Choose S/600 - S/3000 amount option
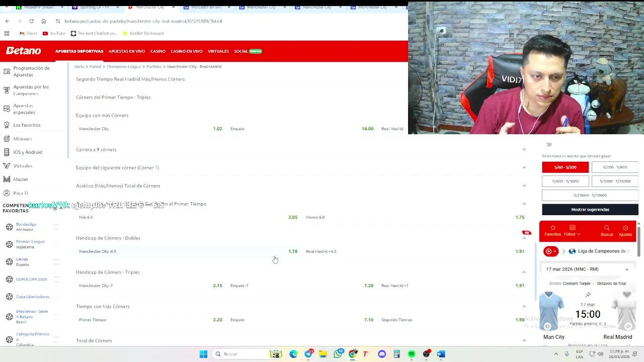This screenshot has width=644, height=362. [565, 181]
